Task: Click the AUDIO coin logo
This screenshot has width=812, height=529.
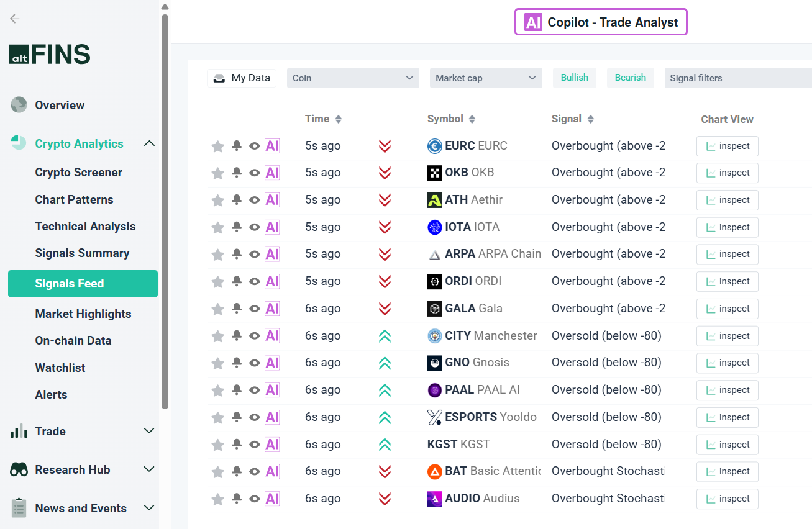Action: point(435,499)
